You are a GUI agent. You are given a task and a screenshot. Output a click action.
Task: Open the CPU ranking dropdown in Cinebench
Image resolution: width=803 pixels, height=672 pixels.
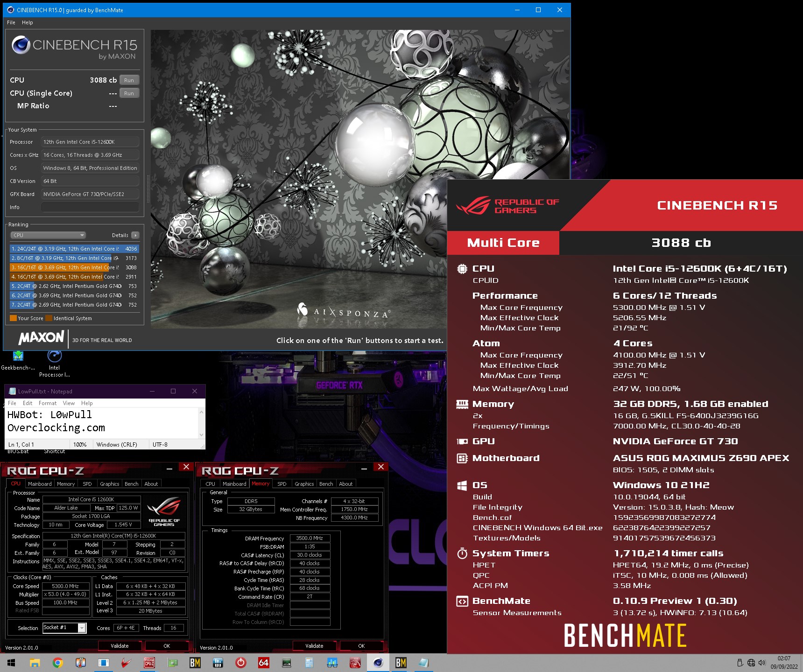(x=48, y=235)
